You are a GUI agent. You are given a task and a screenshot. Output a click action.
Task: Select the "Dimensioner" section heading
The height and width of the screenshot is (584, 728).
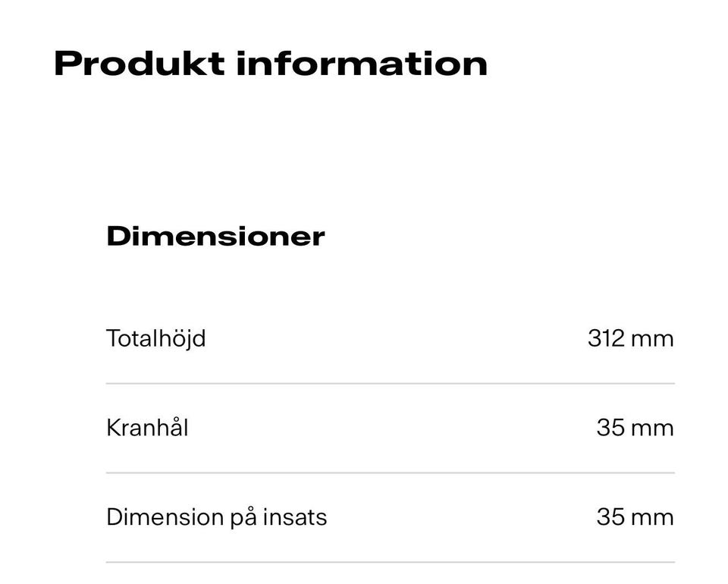pos(215,237)
